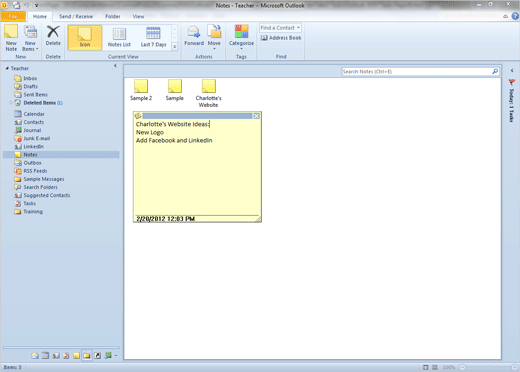This screenshot has width=520, height=372.
Task: Open the Move dropdown in Actions
Action: (214, 37)
